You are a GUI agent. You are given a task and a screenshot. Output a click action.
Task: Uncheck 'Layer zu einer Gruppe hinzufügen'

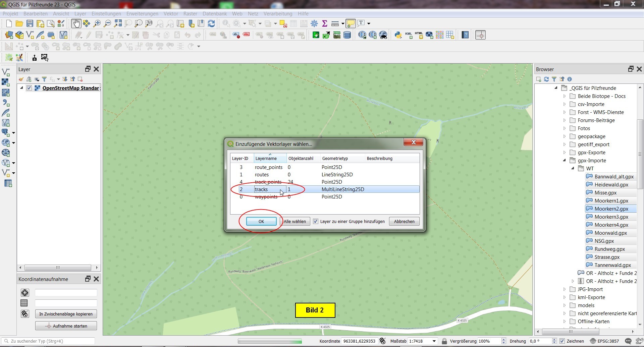[316, 222]
